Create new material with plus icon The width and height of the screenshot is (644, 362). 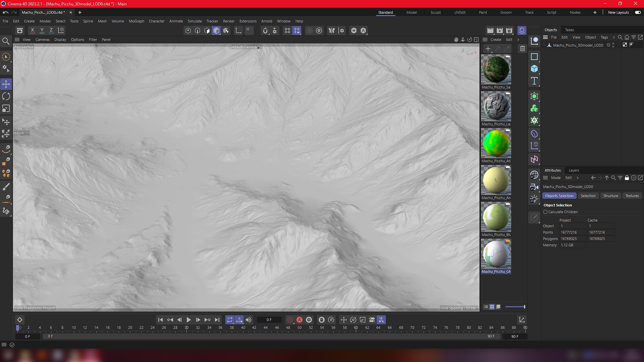(x=488, y=49)
